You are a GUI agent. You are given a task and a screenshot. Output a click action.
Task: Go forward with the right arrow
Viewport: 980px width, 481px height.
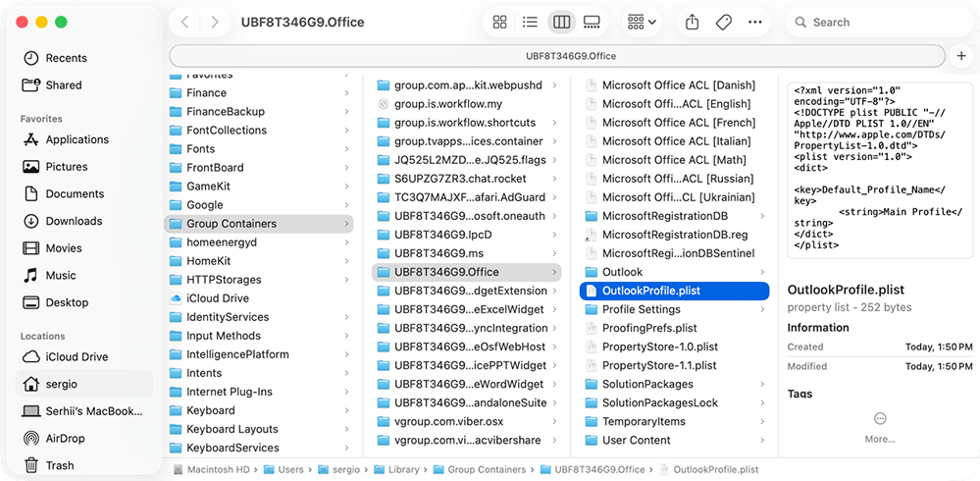(215, 23)
